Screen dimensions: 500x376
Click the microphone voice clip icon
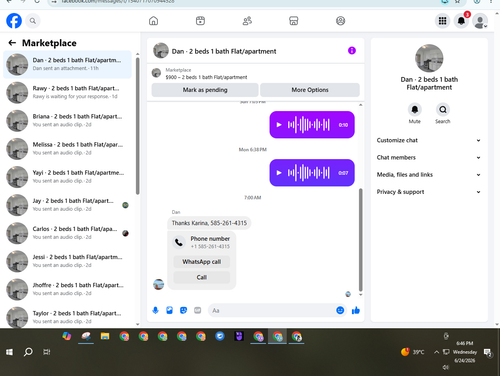click(x=155, y=310)
